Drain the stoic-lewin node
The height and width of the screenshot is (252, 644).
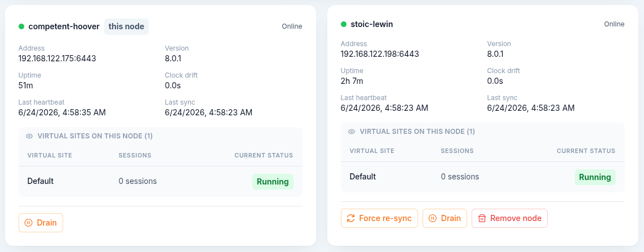pos(445,218)
